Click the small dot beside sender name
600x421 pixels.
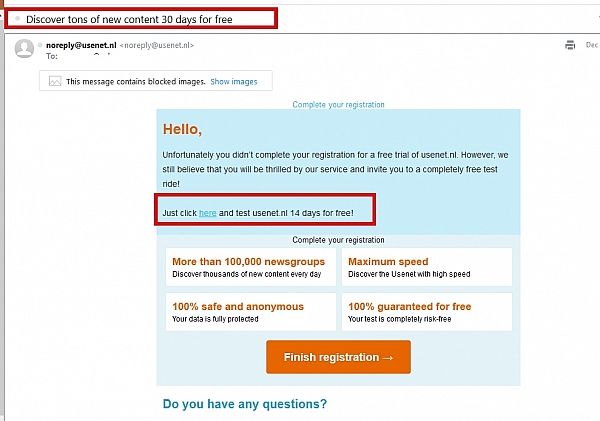40,45
